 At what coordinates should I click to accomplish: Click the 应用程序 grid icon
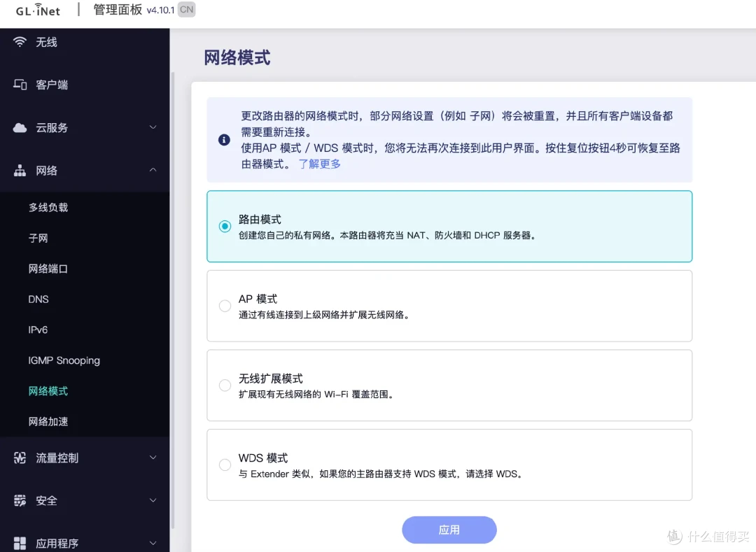tap(20, 544)
